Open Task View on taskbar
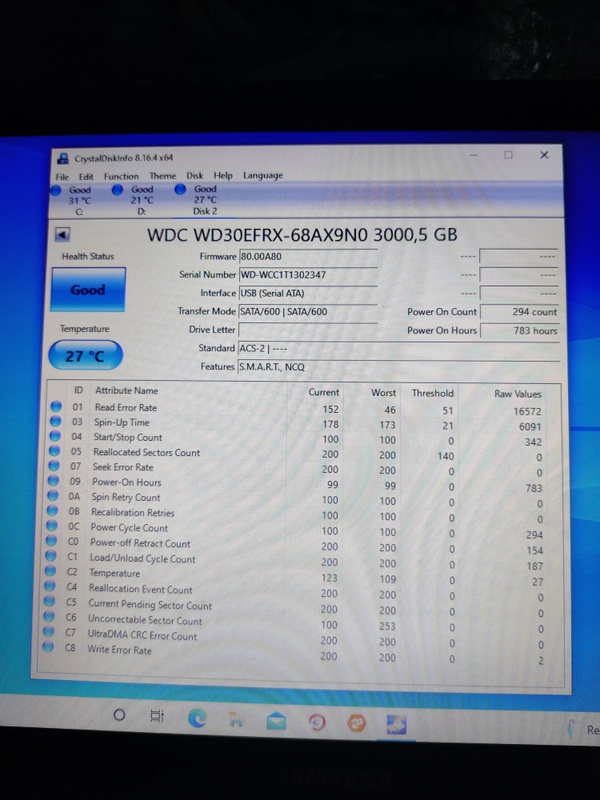Image resolution: width=600 pixels, height=800 pixels. [x=158, y=716]
